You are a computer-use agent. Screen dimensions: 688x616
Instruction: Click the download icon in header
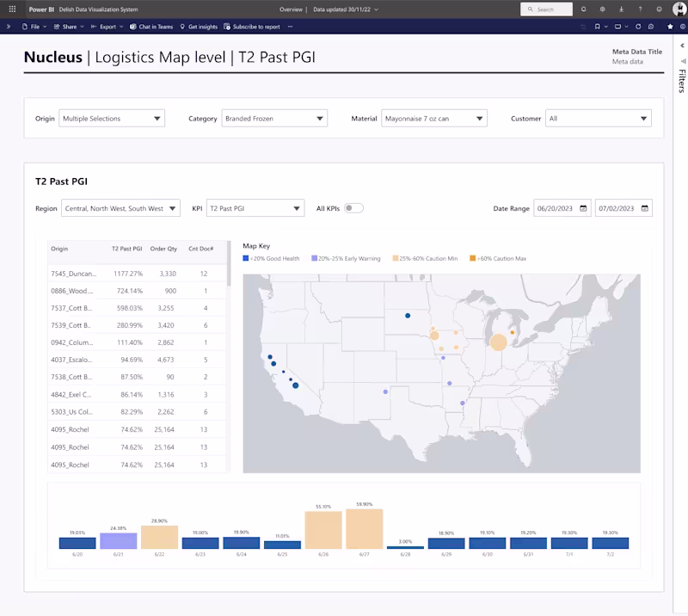click(x=621, y=9)
